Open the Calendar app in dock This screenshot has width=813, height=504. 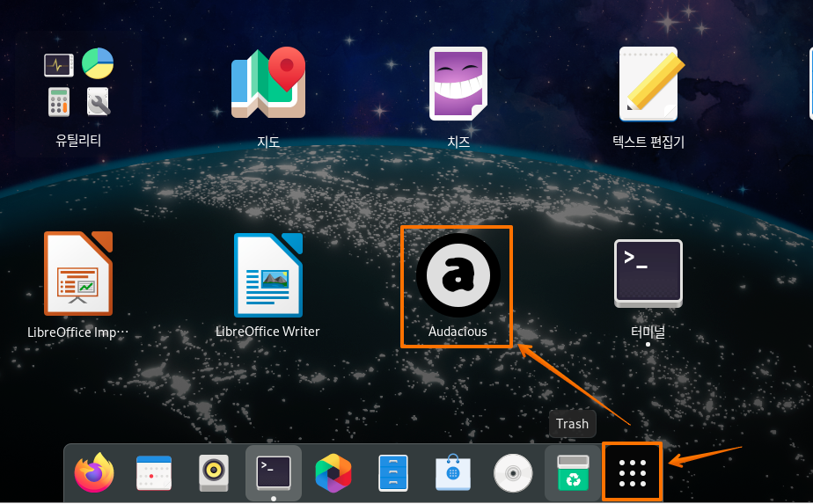(154, 473)
